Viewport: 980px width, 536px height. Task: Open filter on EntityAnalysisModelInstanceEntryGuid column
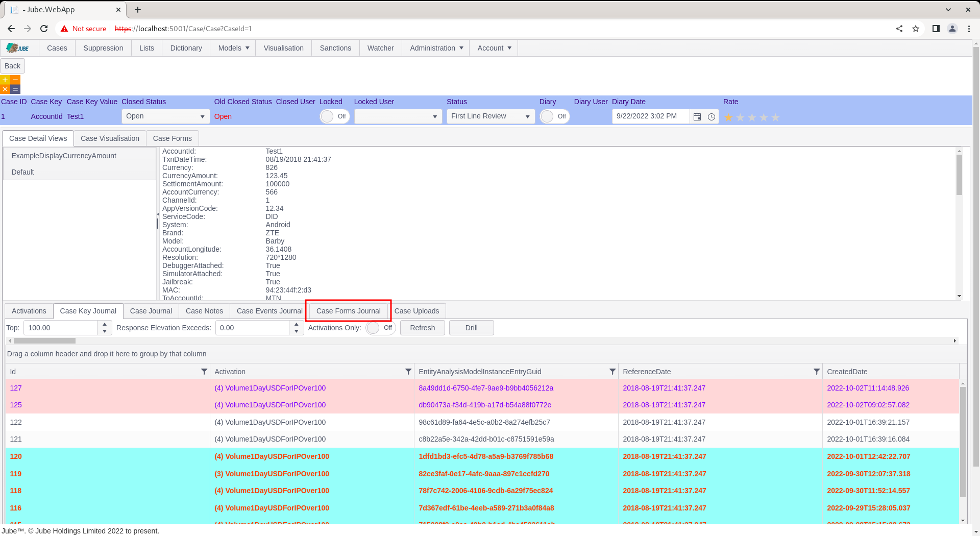(x=612, y=372)
